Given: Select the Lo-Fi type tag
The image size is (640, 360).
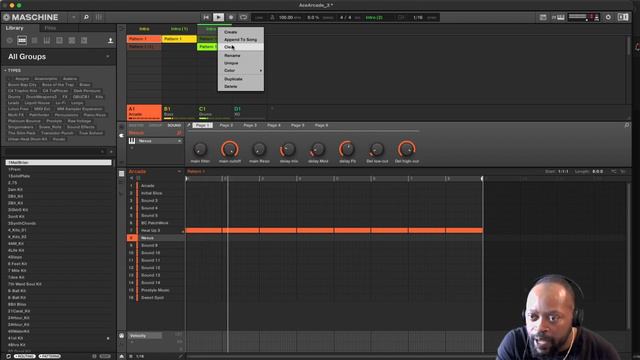Looking at the screenshot, I should 60,103.
